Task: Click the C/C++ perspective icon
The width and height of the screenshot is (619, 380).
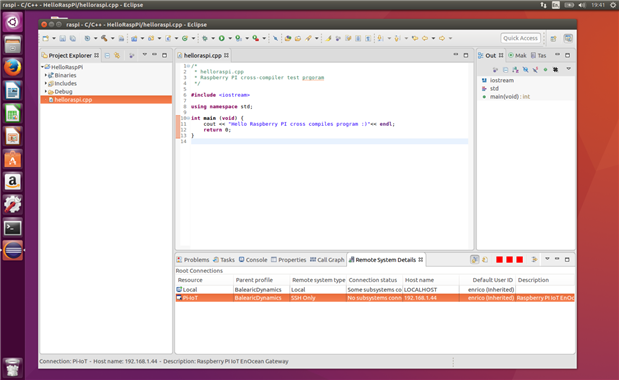Action: [568, 38]
